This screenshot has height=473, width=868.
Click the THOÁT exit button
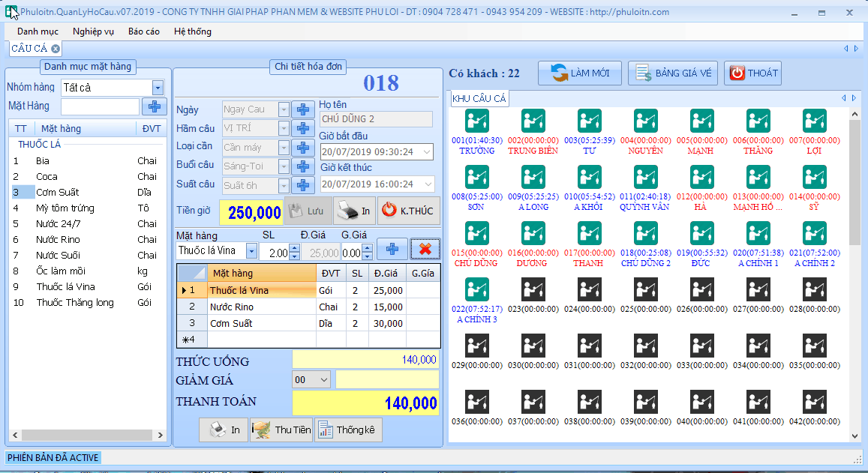coord(753,73)
